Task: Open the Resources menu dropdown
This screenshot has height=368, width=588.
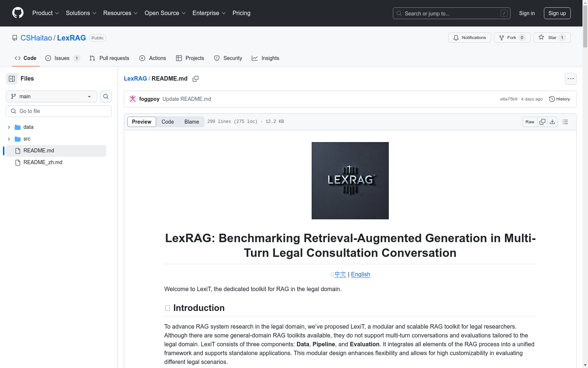Action: click(x=121, y=13)
